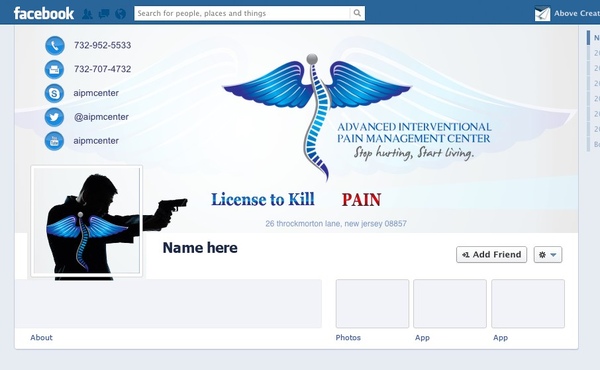This screenshot has width=600, height=370.
Task: Click red PAIN text
Action: point(361,199)
